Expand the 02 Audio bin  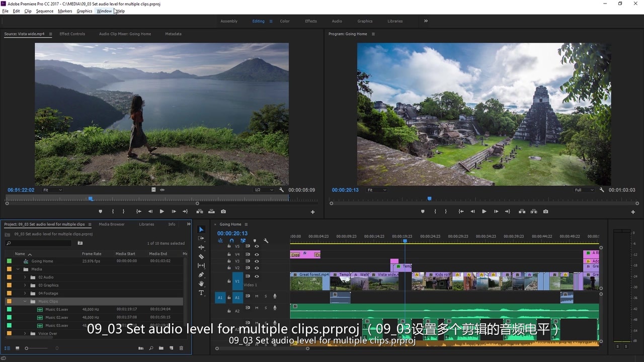25,277
